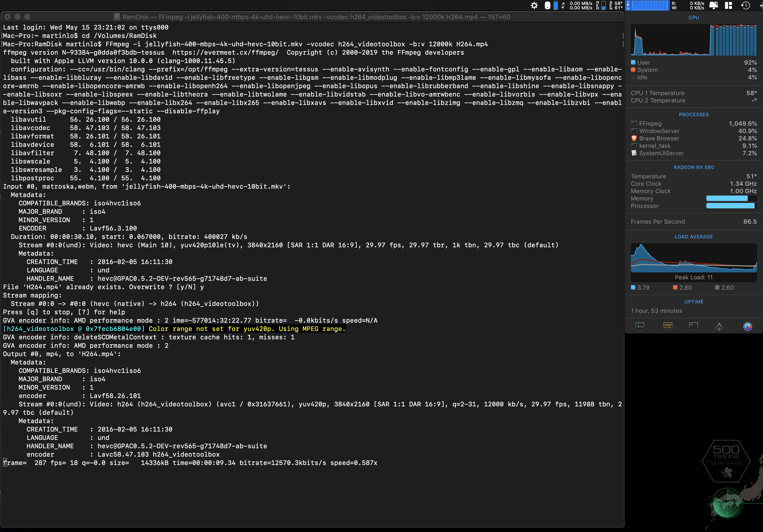Click the GPU Memory usage bar
Viewport: 763px width, 532px height.
point(731,198)
